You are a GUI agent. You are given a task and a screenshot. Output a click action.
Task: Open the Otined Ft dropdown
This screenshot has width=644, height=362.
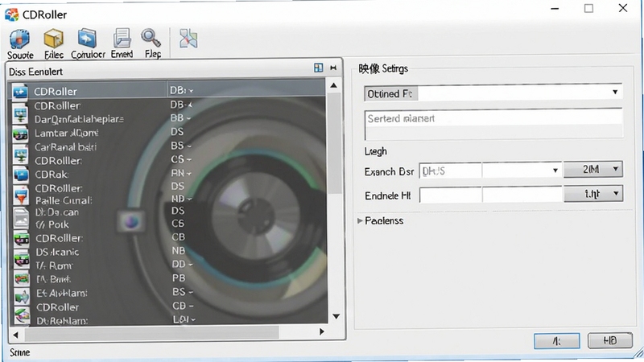click(615, 92)
